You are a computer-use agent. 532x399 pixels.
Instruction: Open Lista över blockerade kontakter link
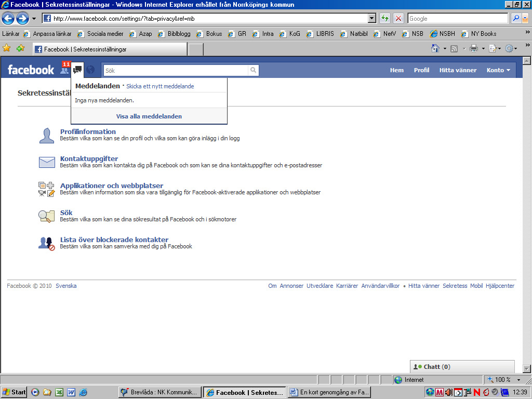pyautogui.click(x=114, y=240)
